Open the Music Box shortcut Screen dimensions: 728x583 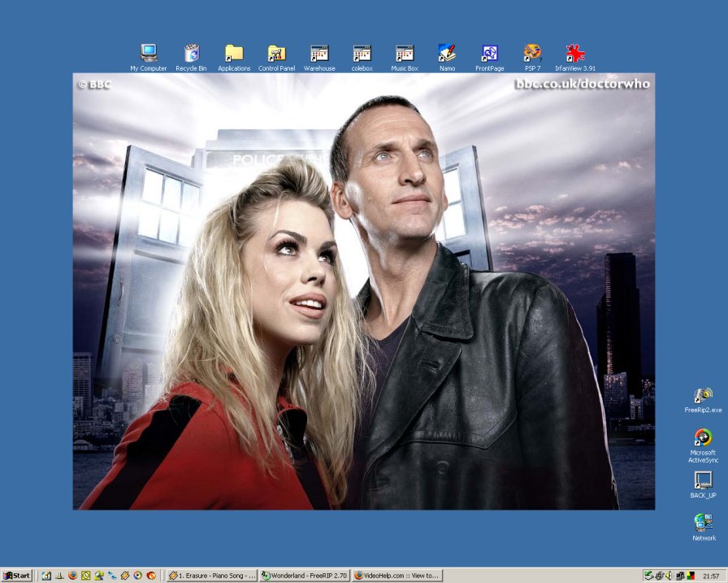click(x=405, y=58)
